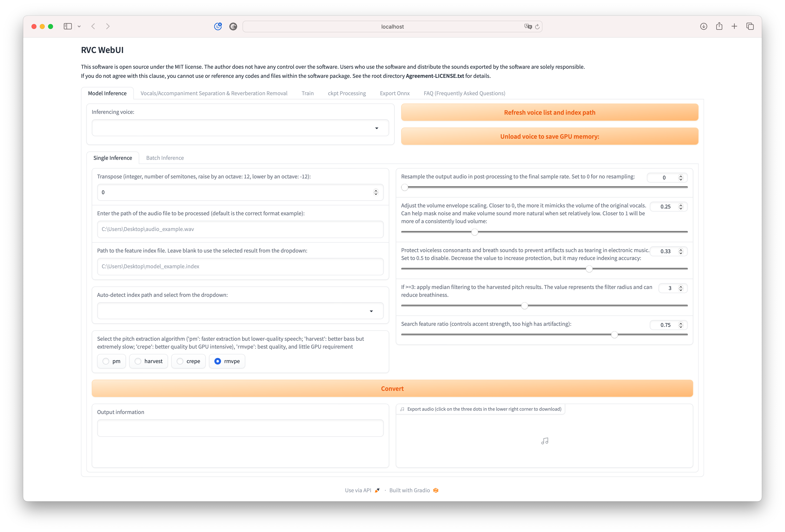Click the browser back arrow
The image size is (785, 532).
[93, 26]
